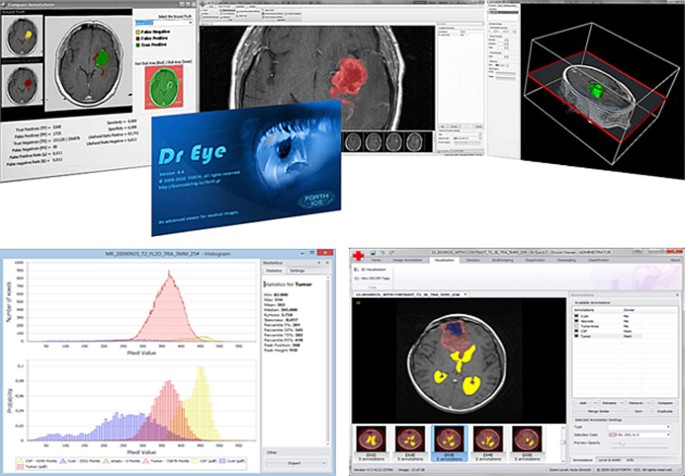Open the Selection Color dropdown
The image size is (685, 476).
tap(639, 435)
